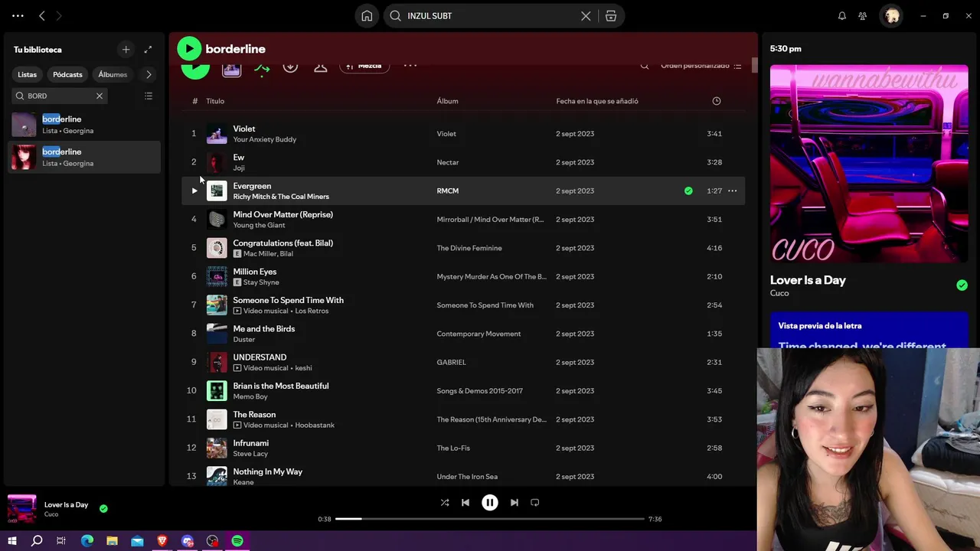
Task: Toggle saved checkmark in bottom player bar
Action: click(x=103, y=508)
